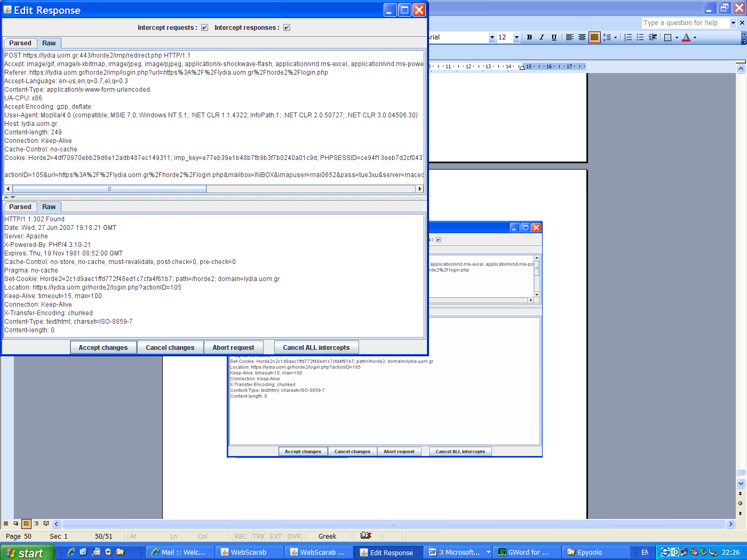Image resolution: width=747 pixels, height=560 pixels.
Task: Expand Word toolbar options chevron
Action: (x=744, y=37)
